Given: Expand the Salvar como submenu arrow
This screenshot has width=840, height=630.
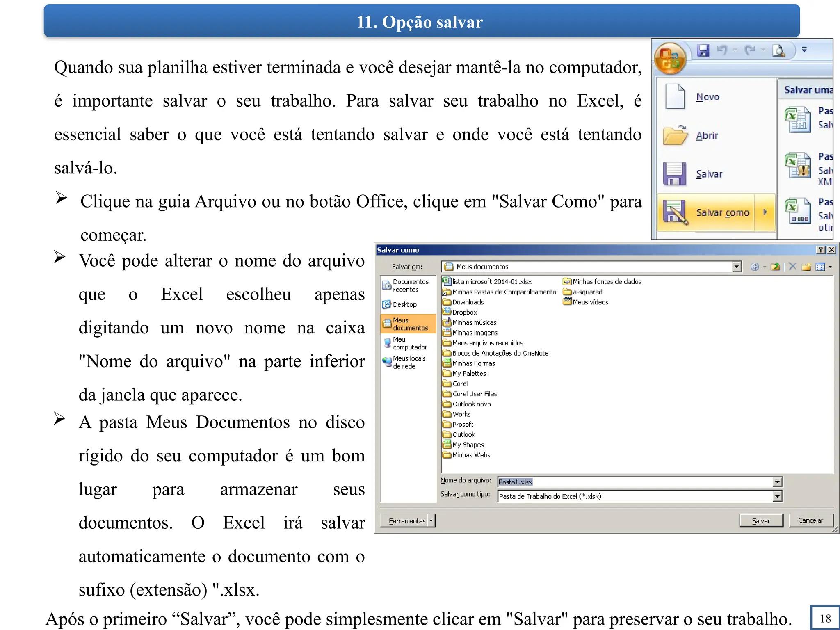Looking at the screenshot, I should 765,212.
